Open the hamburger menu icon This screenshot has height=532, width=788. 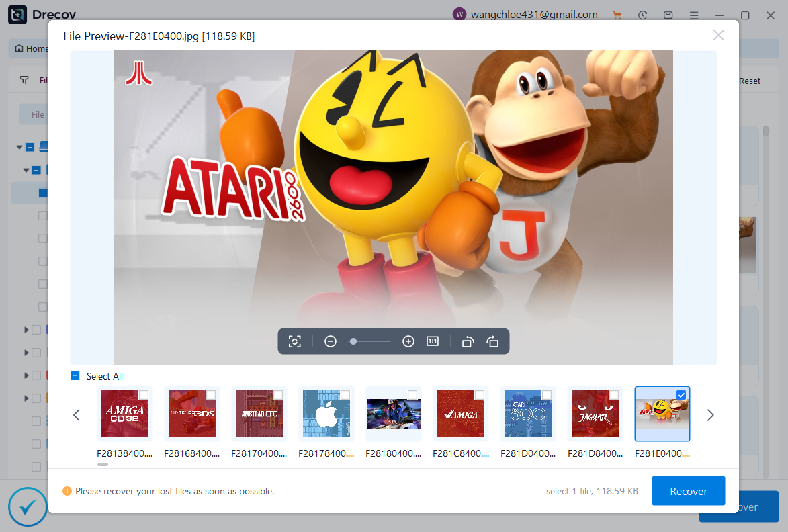(x=694, y=15)
